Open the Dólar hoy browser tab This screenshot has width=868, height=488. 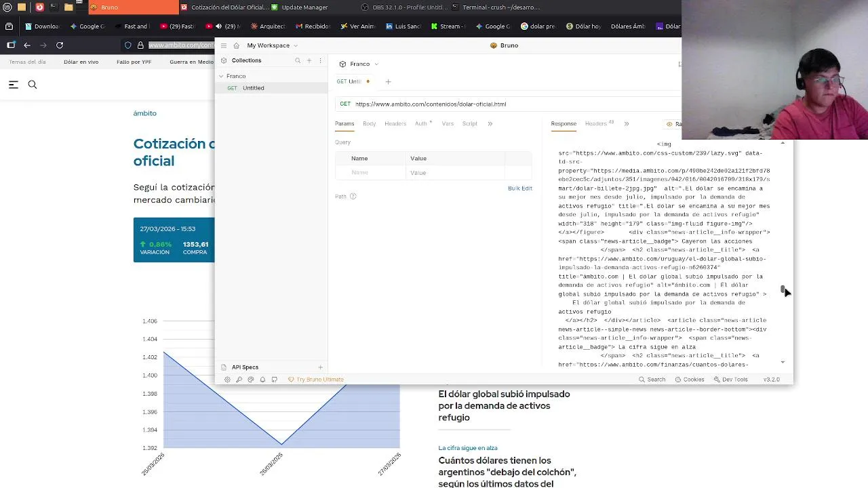pyautogui.click(x=583, y=26)
